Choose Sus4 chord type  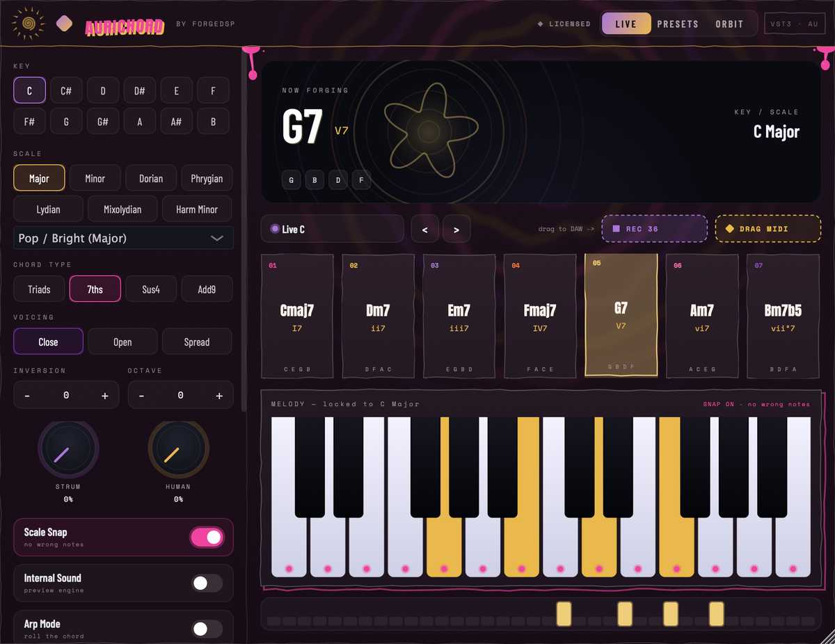point(151,289)
